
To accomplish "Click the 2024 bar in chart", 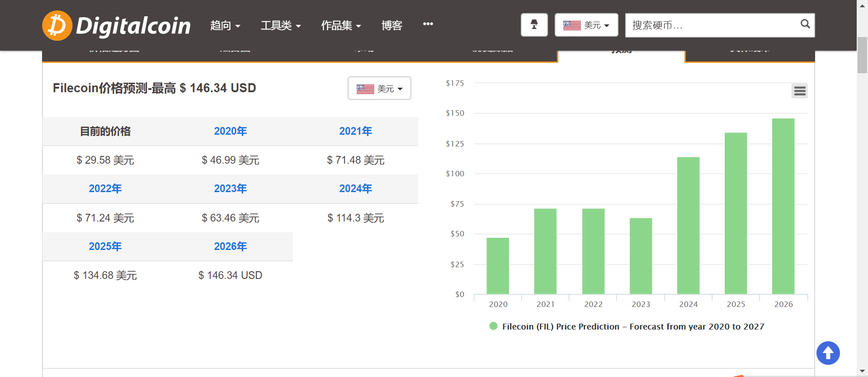I will (689, 226).
